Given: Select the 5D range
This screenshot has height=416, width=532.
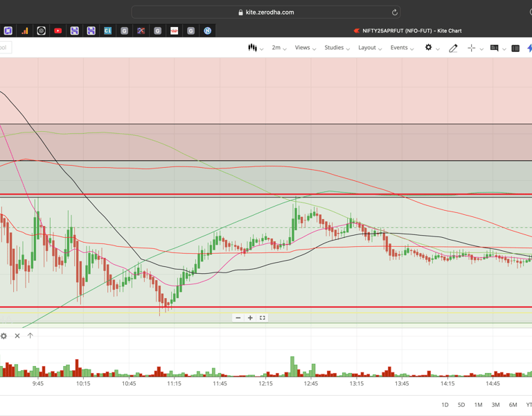Looking at the screenshot, I should 461,405.
